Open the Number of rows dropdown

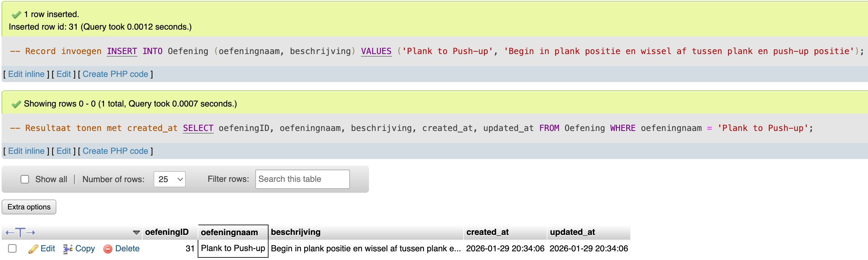169,179
